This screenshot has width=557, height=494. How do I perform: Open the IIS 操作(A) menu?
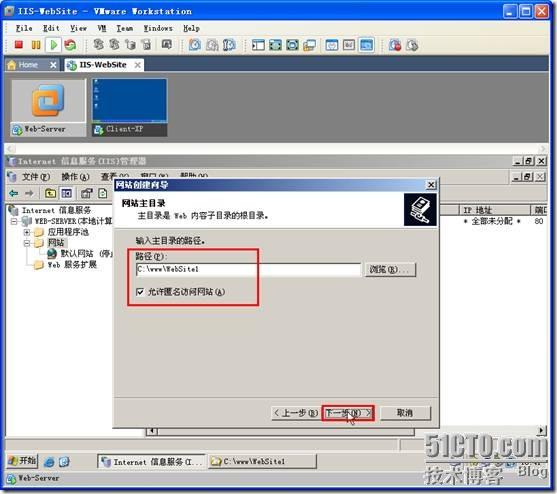75,177
